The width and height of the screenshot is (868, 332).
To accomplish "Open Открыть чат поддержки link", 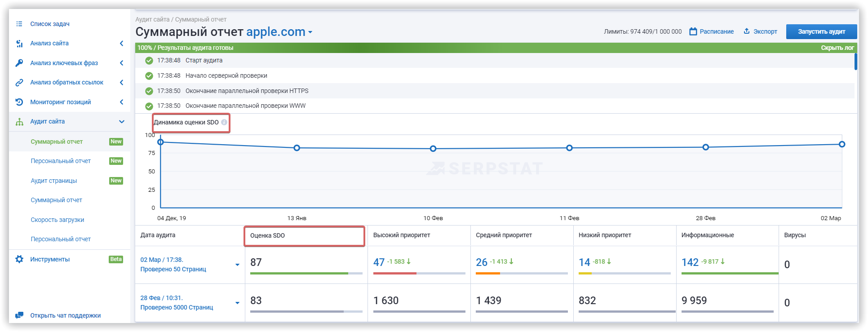I will (66, 315).
